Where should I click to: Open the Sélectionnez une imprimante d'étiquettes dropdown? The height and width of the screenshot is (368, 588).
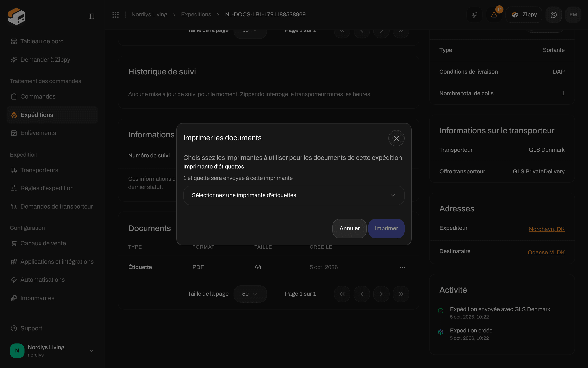(294, 195)
